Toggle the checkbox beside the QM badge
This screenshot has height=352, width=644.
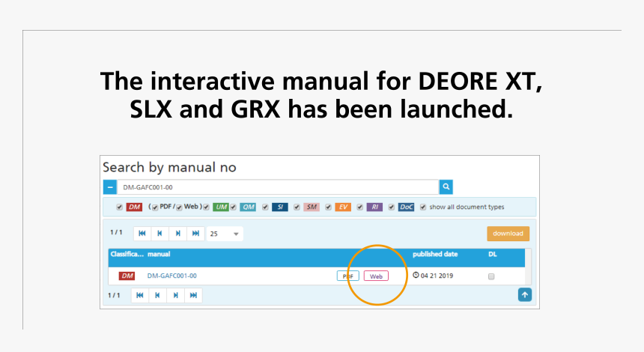tap(234, 207)
